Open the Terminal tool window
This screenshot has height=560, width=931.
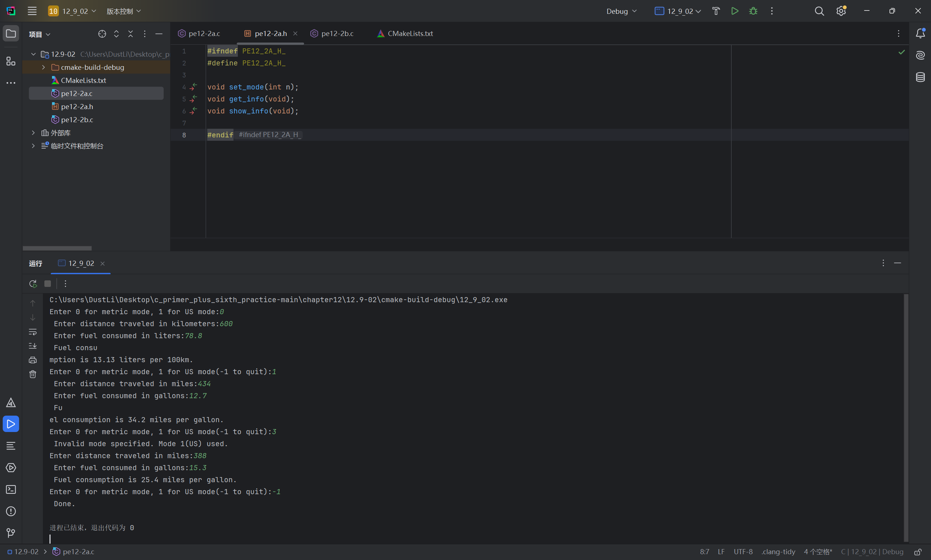[11, 489]
